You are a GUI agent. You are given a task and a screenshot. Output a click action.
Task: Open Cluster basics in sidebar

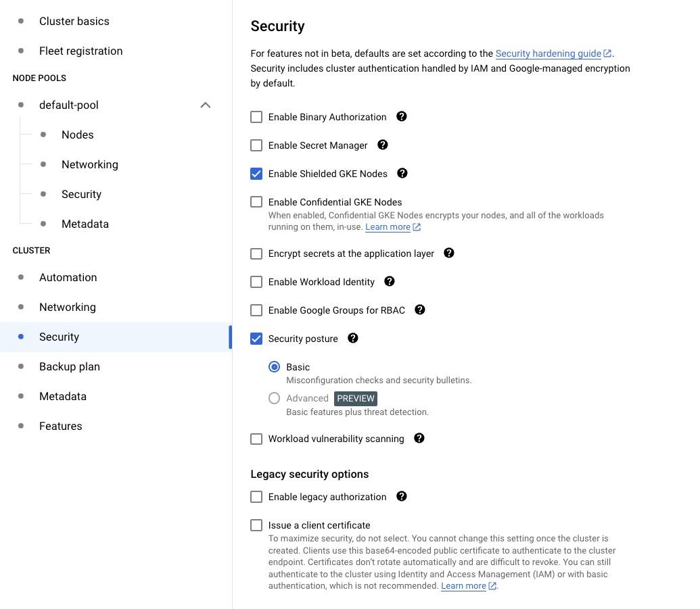[74, 22]
